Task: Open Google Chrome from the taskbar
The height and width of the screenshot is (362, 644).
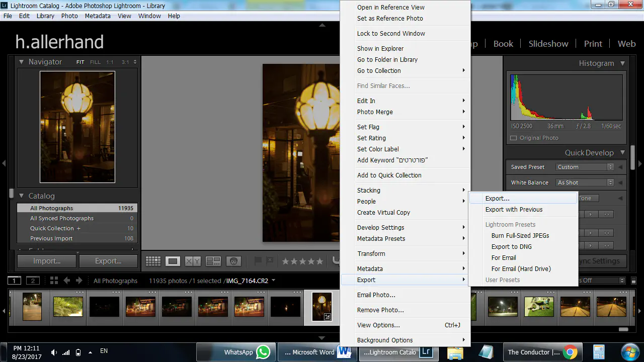Action: (x=570, y=352)
